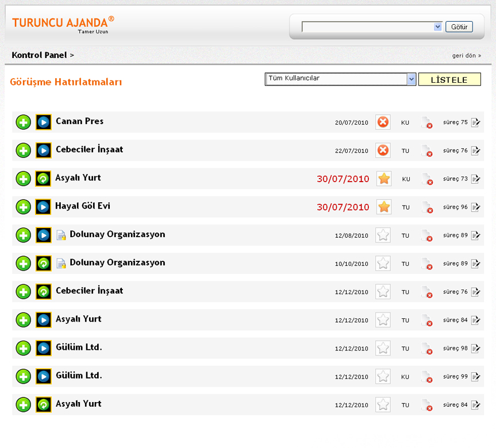Expand the top navigation dropdown beside Götür
Image resolution: width=496 pixels, height=448 pixels.
tap(437, 27)
